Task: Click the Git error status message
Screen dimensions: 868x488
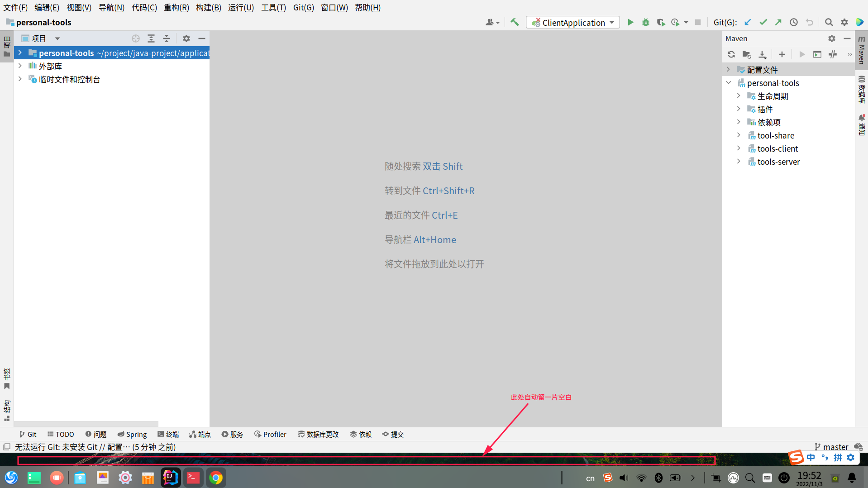Action: [x=95, y=447]
